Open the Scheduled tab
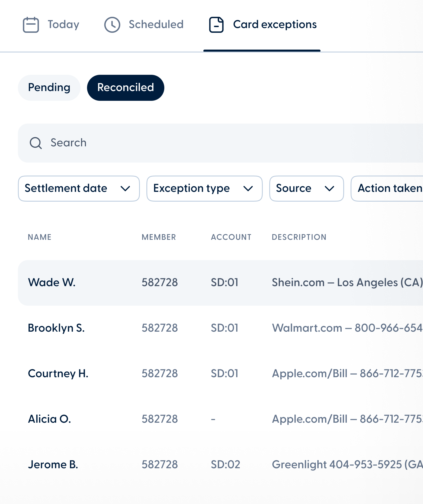The width and height of the screenshot is (423, 504). [156, 25]
